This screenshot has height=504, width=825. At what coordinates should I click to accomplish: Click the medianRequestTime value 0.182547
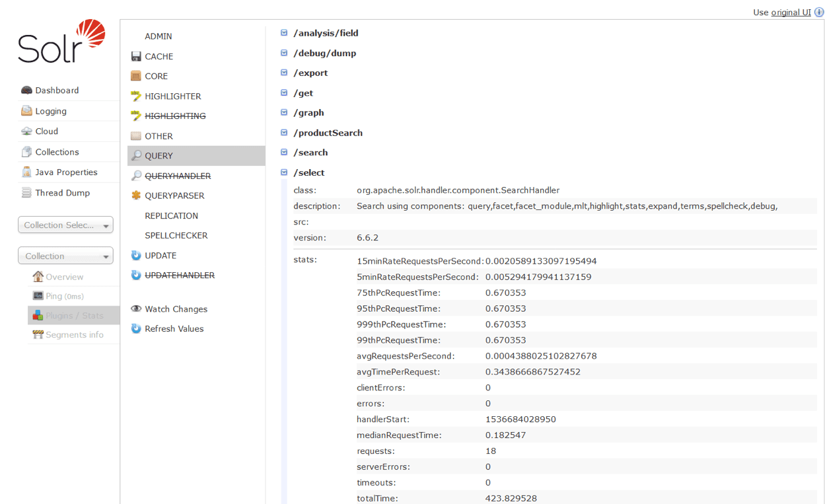[x=505, y=435]
